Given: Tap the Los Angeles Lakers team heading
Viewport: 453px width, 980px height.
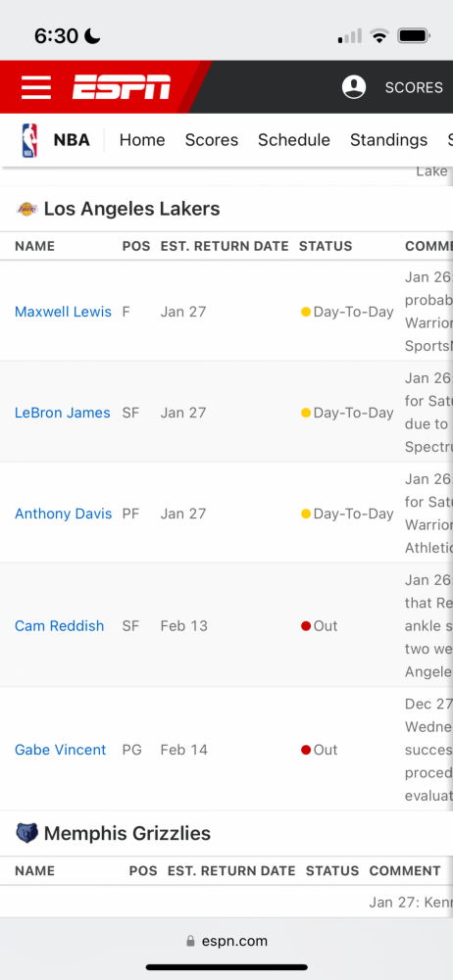Looking at the screenshot, I should coord(132,209).
